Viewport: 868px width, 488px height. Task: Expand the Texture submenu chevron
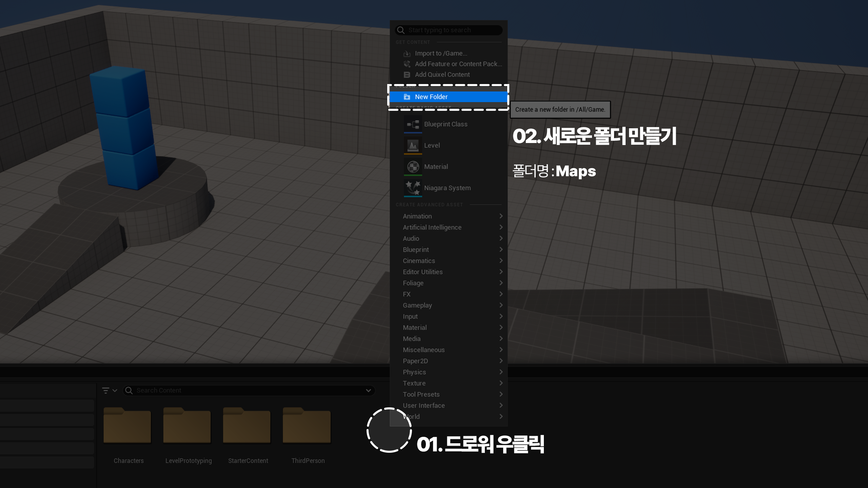(x=501, y=383)
